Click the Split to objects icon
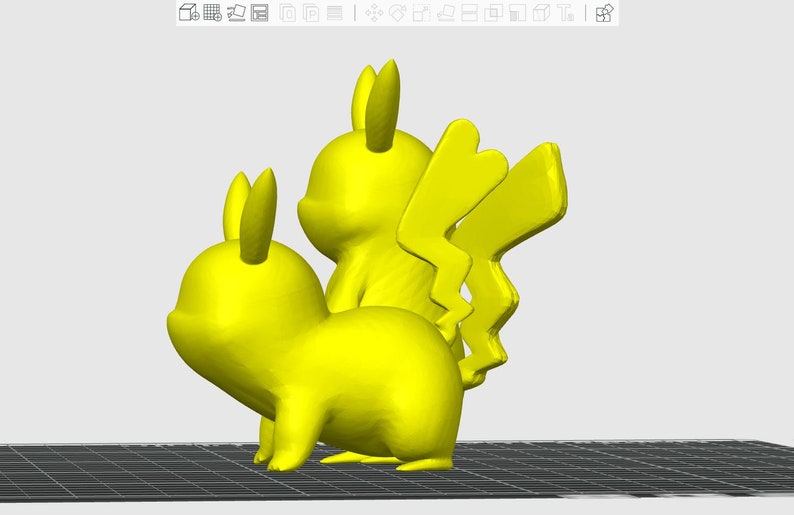Image resolution: width=794 pixels, height=515 pixels. click(287, 13)
